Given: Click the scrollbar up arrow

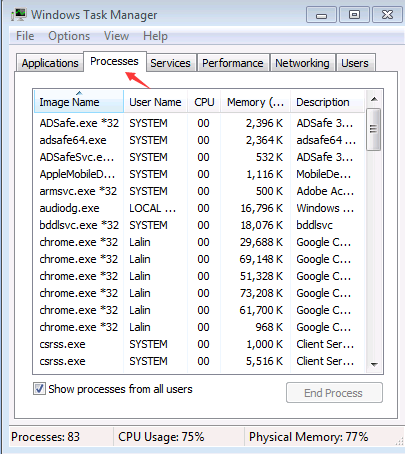Looking at the screenshot, I should coord(374,99).
